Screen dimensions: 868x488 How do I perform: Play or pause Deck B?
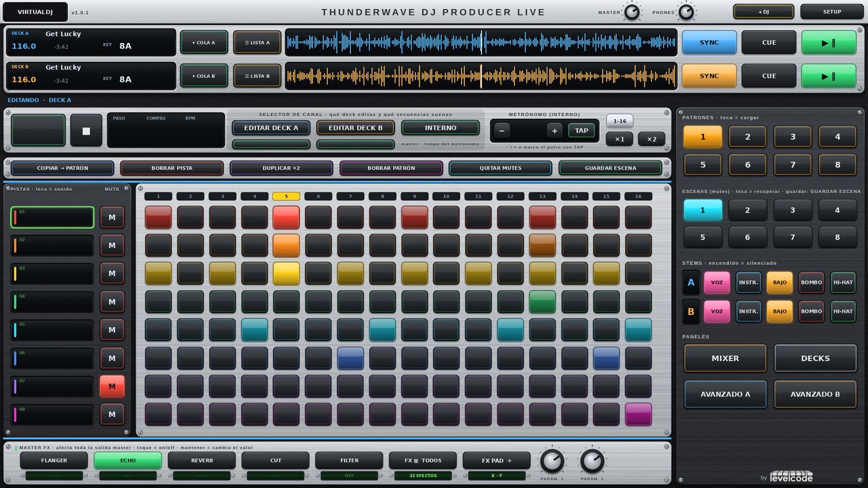tap(829, 76)
